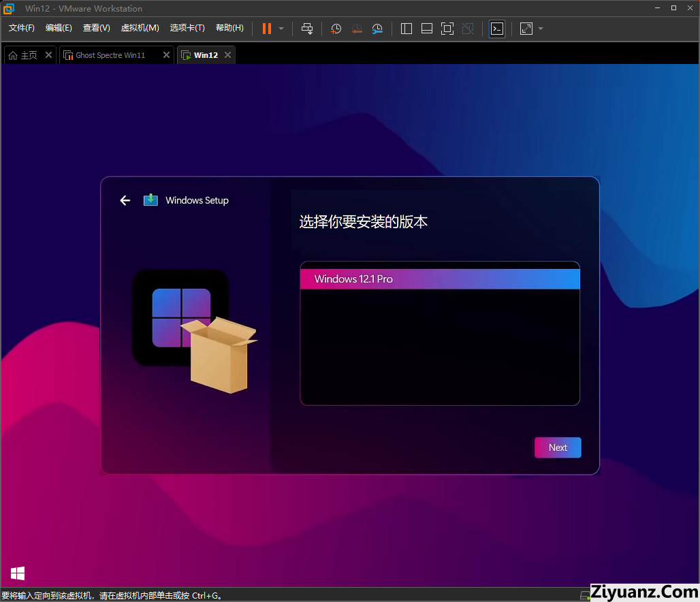Enter full screen mode via toolbar icon
This screenshot has width=700, height=602.
447,29
